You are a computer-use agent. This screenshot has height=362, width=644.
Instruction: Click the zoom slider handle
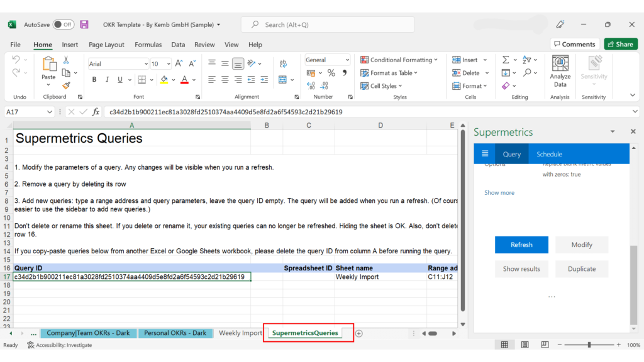[589, 345]
